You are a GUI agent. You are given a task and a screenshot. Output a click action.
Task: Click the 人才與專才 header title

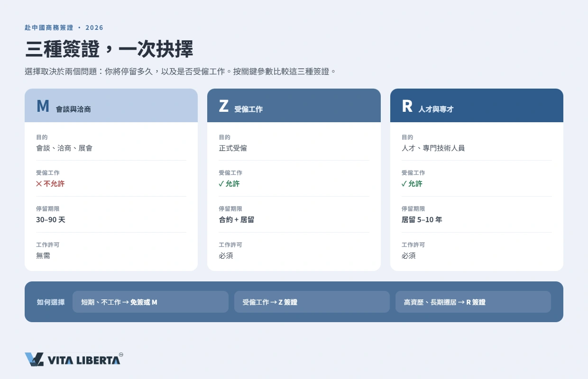436,109
